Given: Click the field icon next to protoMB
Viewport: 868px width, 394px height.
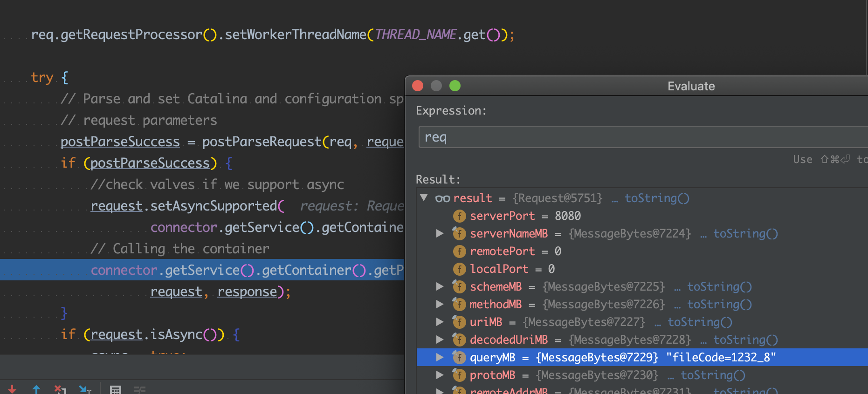Looking at the screenshot, I should pos(459,375).
